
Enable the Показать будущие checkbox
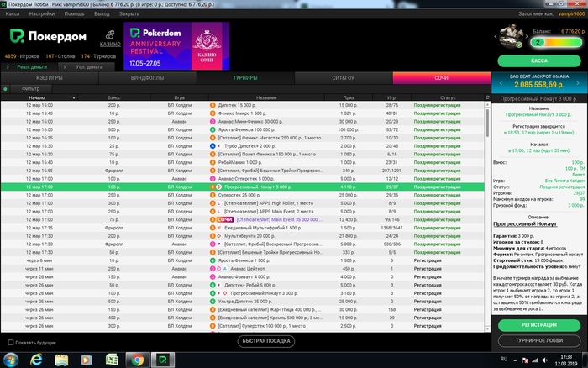pos(11,343)
